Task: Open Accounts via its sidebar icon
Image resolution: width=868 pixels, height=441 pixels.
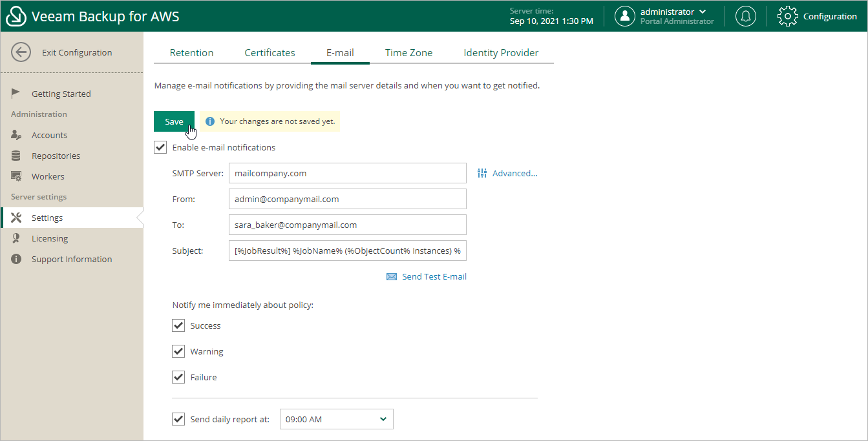Action: click(17, 135)
